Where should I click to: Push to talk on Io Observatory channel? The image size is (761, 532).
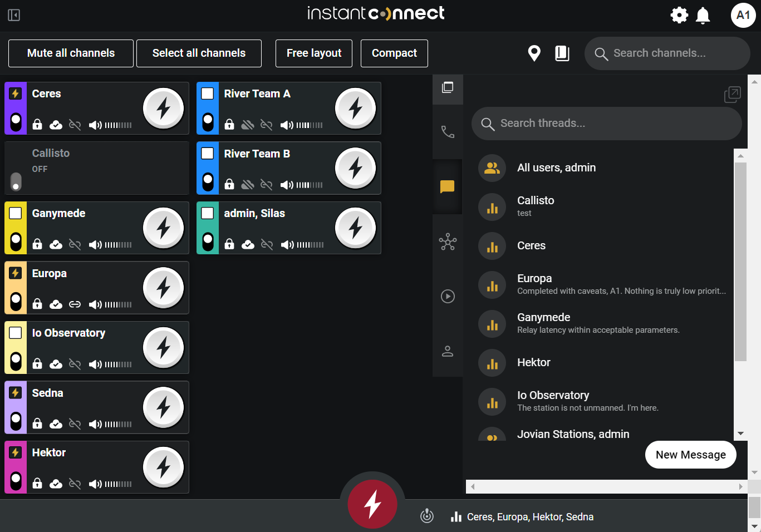pos(164,348)
